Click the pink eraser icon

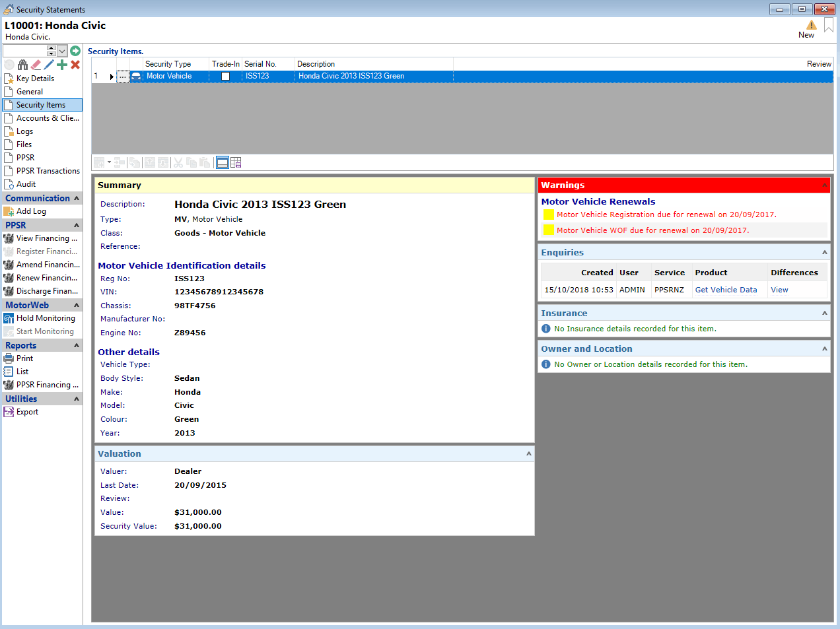pyautogui.click(x=36, y=65)
